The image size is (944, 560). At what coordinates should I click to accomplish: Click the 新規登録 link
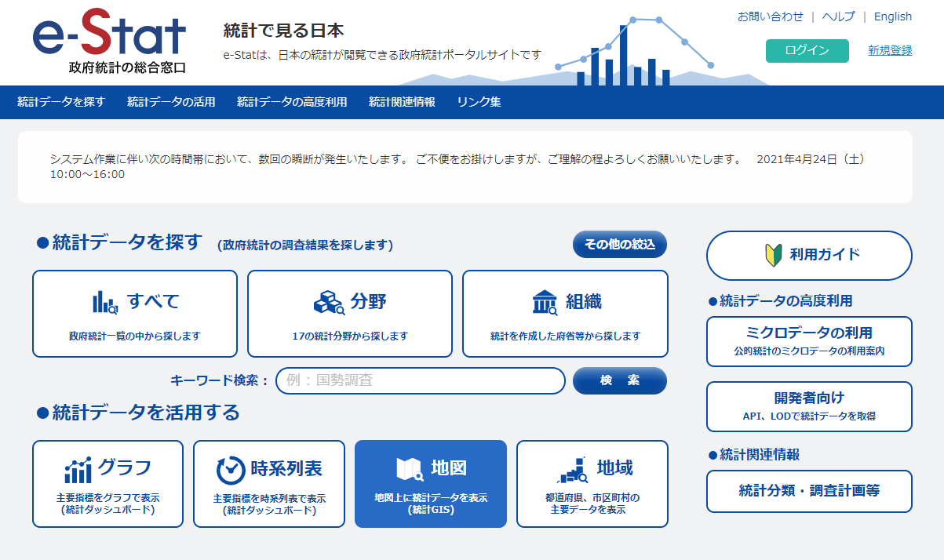click(x=890, y=50)
